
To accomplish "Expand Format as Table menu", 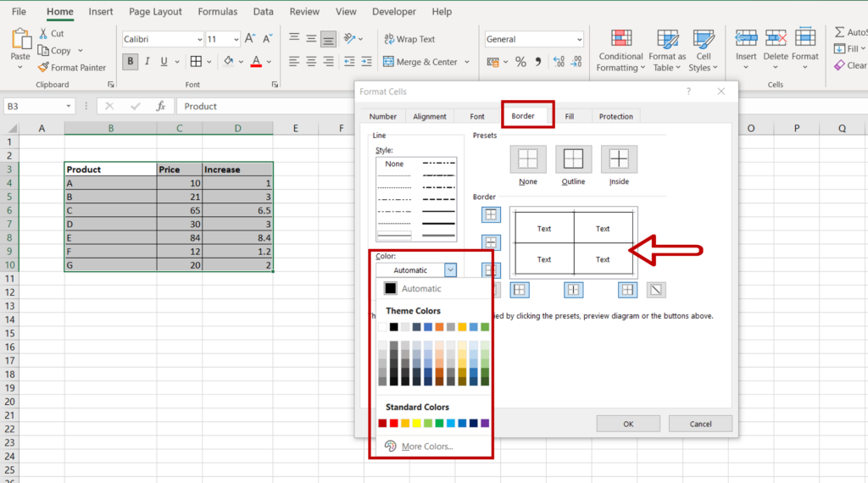I will point(666,50).
